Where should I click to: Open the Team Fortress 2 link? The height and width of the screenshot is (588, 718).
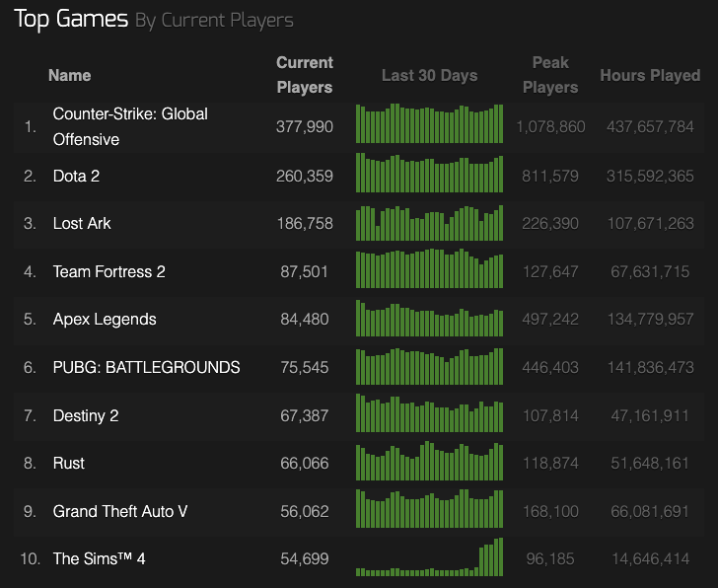[x=108, y=271]
